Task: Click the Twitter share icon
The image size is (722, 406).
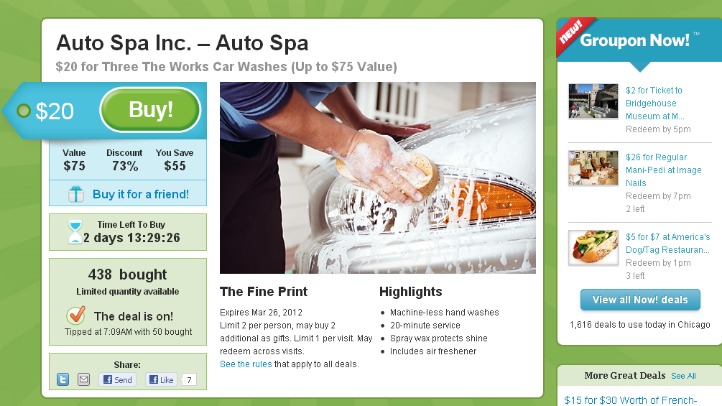Action: tap(63, 379)
